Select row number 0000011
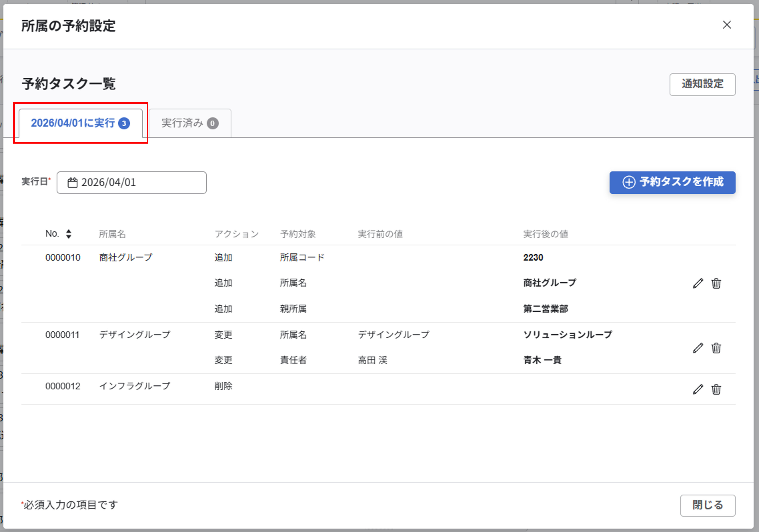759x532 pixels. 63,335
